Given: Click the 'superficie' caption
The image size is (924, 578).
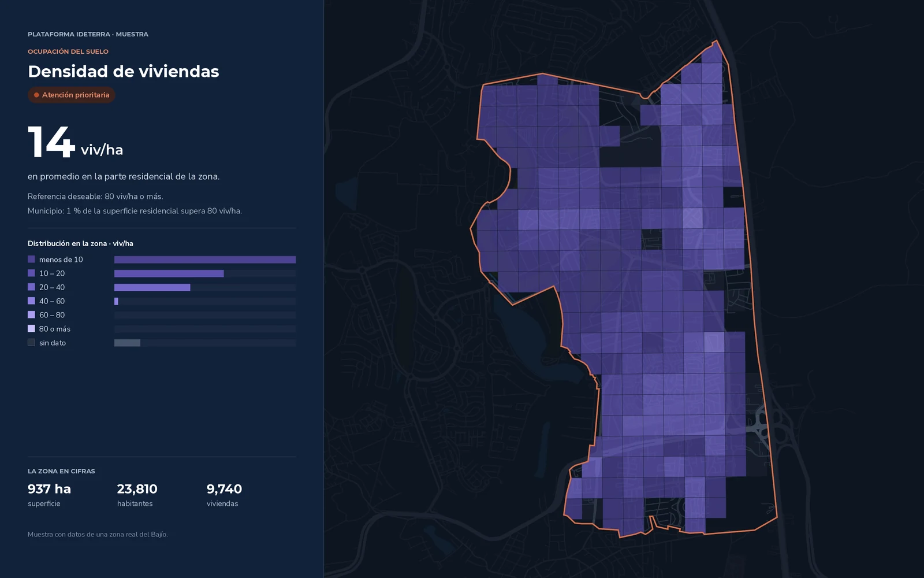Looking at the screenshot, I should [44, 503].
